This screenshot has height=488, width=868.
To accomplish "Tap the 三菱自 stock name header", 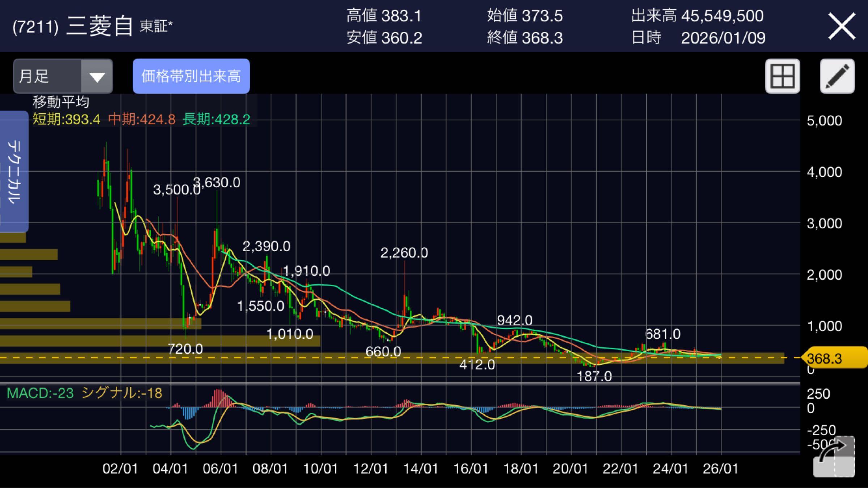I will 99,26.
